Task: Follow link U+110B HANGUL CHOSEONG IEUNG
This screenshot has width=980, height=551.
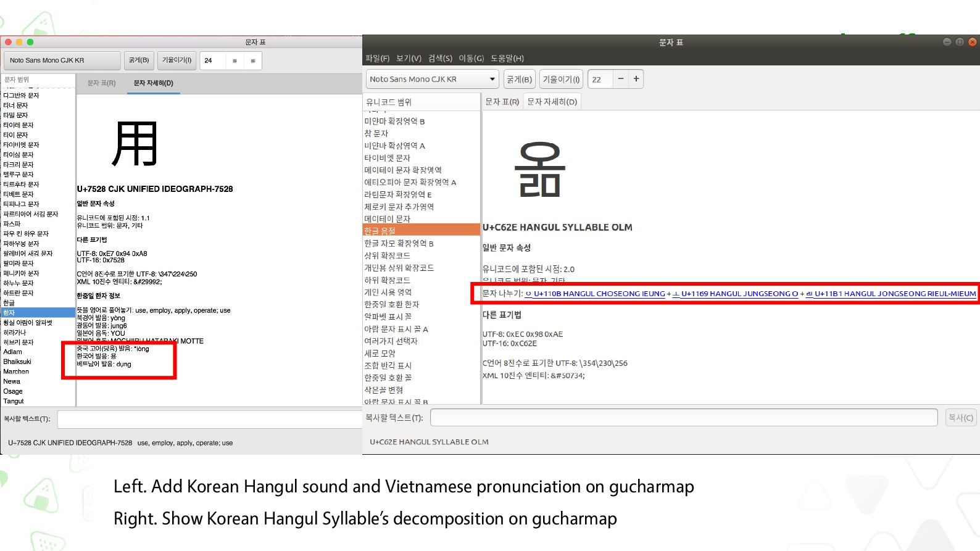Action: 595,294
